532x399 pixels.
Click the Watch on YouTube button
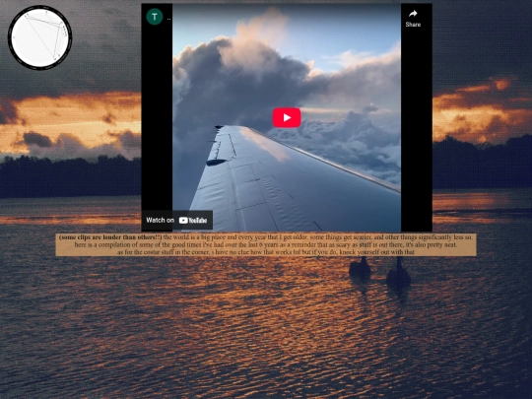[177, 221]
